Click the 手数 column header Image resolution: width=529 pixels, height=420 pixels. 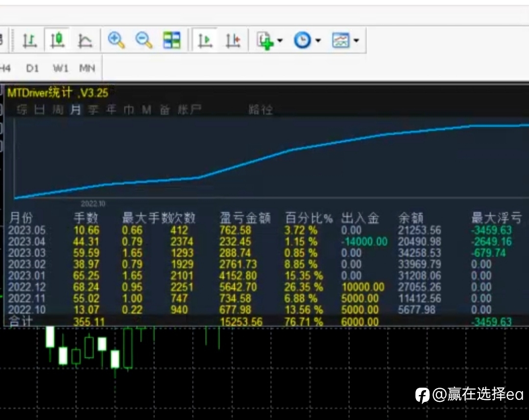point(86,218)
